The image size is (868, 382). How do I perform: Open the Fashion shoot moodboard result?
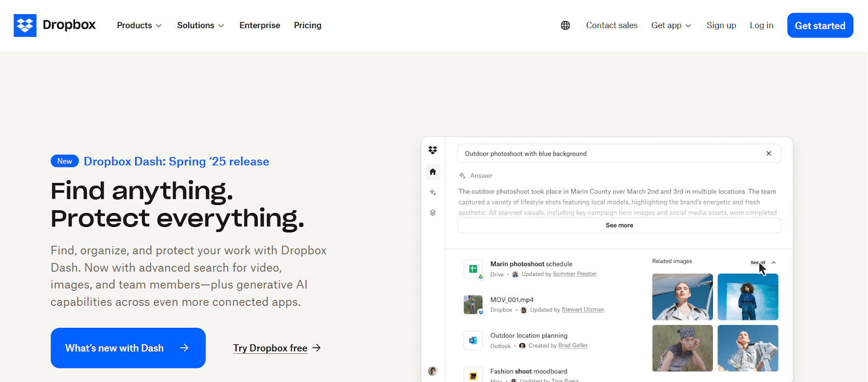(528, 371)
